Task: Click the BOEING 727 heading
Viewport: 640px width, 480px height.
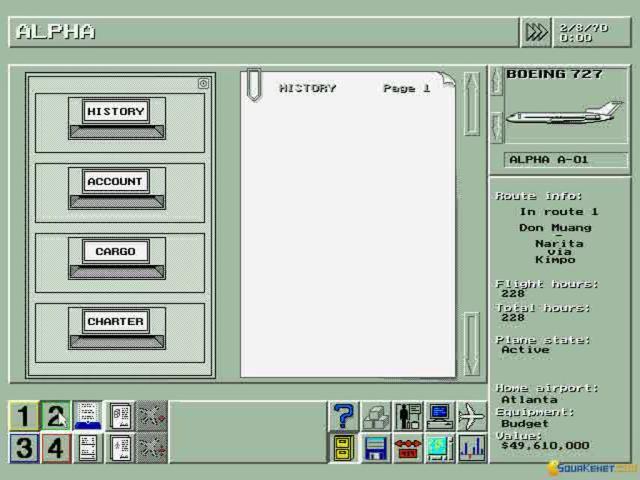Action: 554,74
